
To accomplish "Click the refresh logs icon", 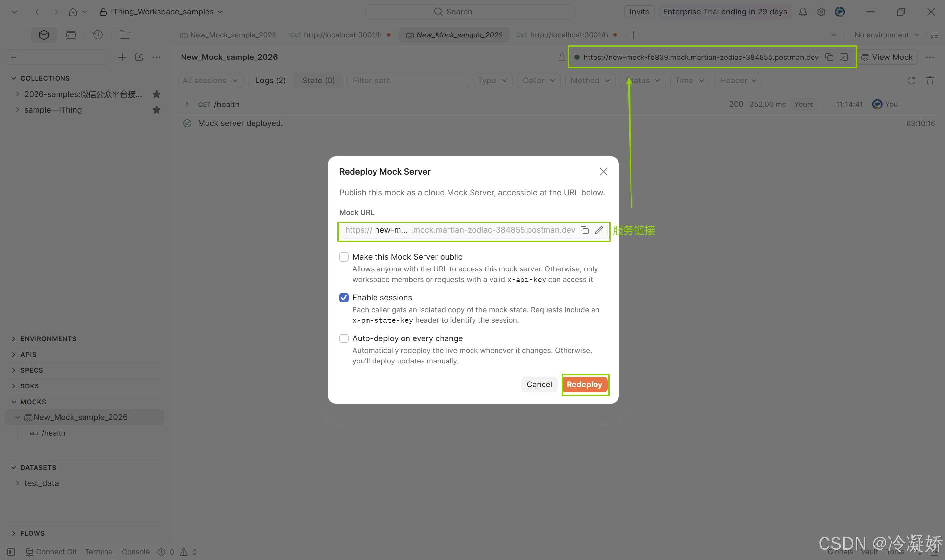I will click(x=911, y=81).
